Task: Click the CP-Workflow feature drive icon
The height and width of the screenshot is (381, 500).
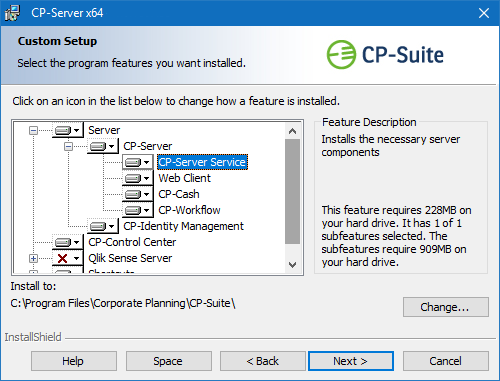Action: pyautogui.click(x=138, y=210)
